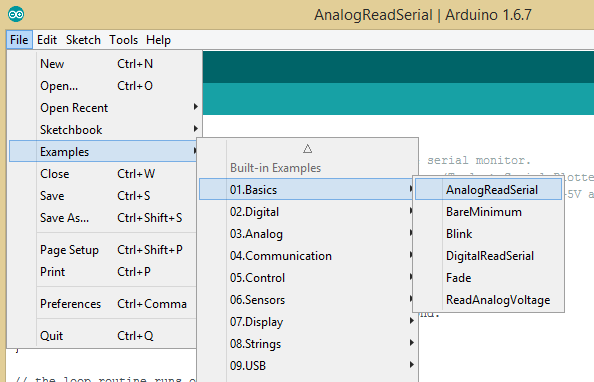Open the 07.Display examples submenu
This screenshot has width=594, height=382.
coord(306,322)
